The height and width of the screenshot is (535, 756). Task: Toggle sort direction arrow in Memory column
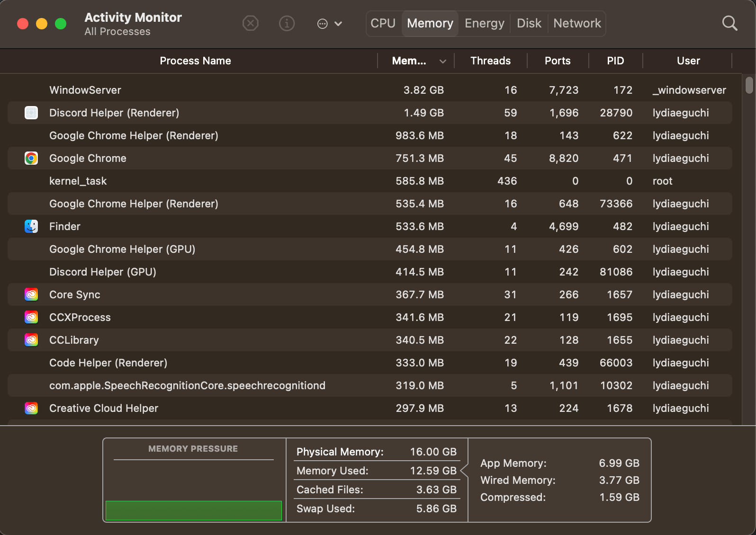(443, 61)
